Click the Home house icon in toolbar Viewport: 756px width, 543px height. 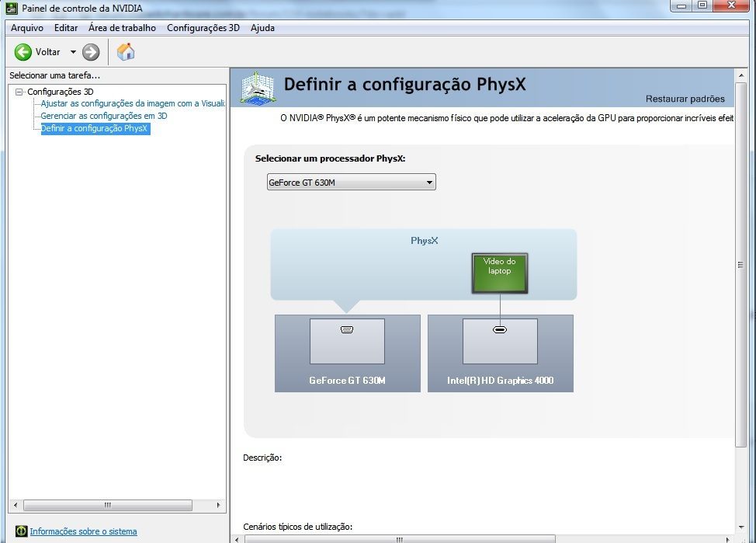(126, 52)
